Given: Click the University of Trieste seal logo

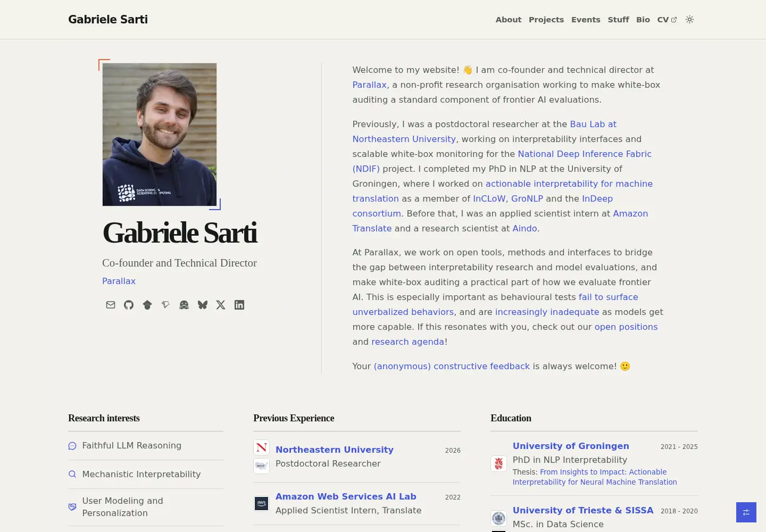Looking at the screenshot, I should pos(498,518).
